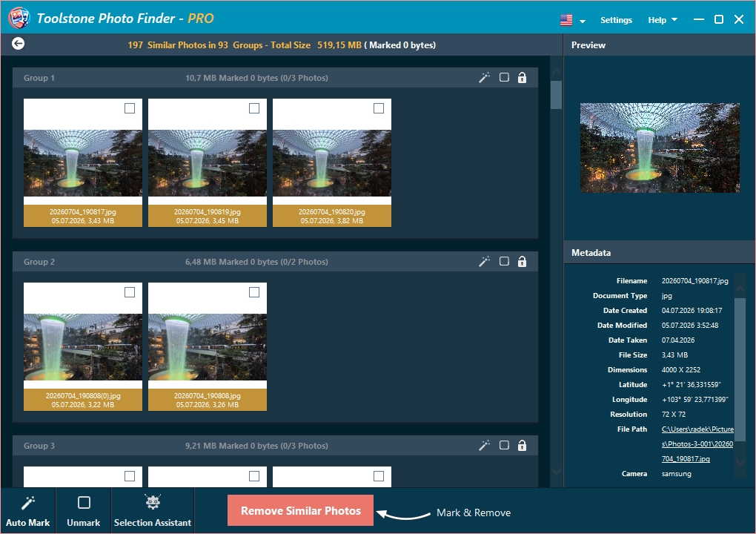The width and height of the screenshot is (756, 534).
Task: Toggle the Group 2 mark-all checkbox
Action: (504, 261)
